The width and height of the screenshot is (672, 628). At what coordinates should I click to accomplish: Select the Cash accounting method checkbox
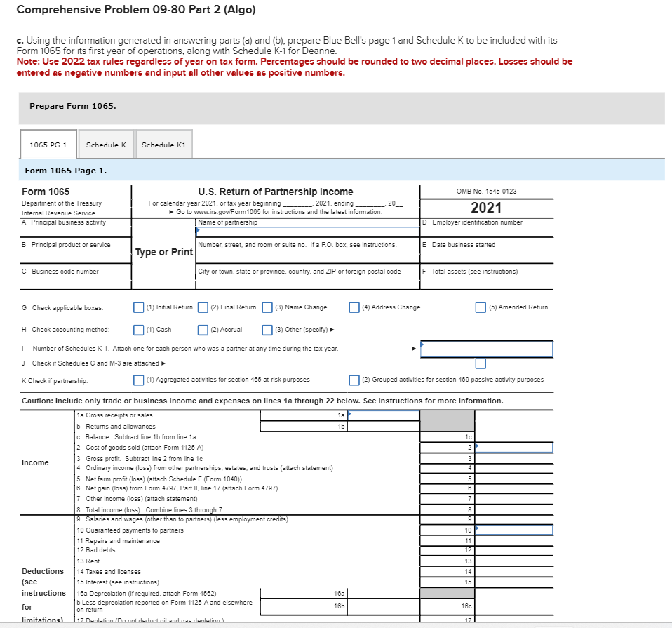pos(138,330)
